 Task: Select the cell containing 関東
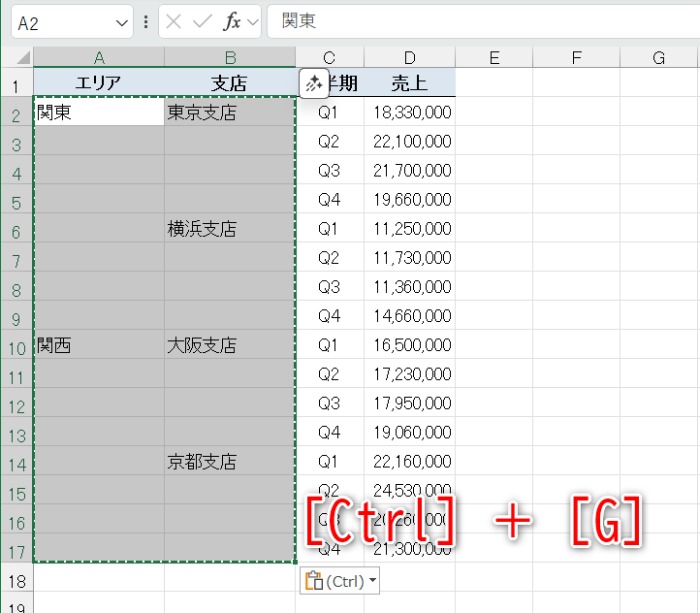click(x=99, y=112)
